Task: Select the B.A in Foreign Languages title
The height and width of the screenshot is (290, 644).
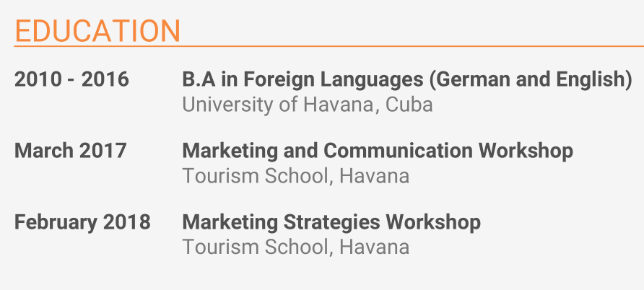Action: pyautogui.click(x=407, y=79)
